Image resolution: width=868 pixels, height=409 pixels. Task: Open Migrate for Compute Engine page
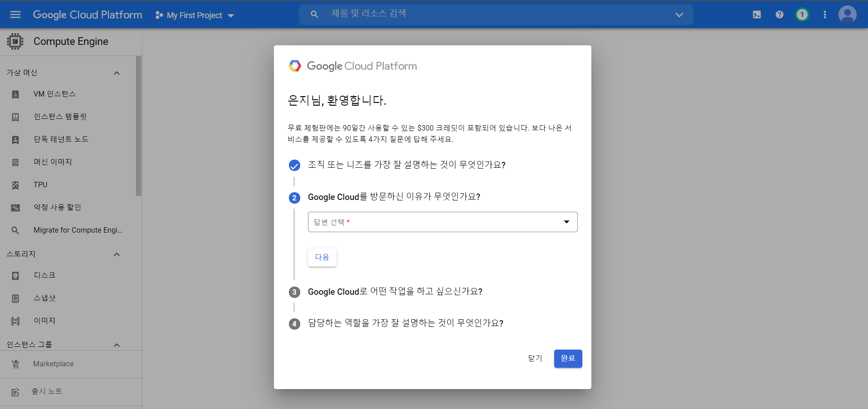78,230
